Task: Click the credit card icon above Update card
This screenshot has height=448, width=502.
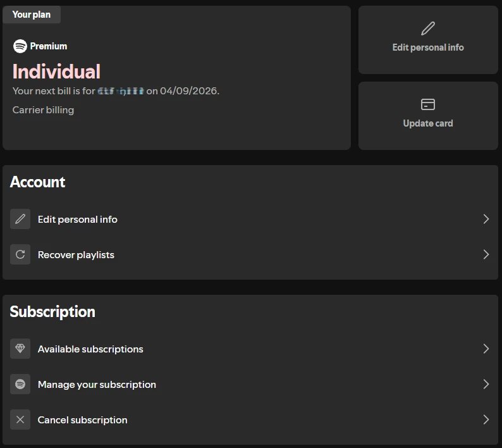Action: pyautogui.click(x=428, y=104)
